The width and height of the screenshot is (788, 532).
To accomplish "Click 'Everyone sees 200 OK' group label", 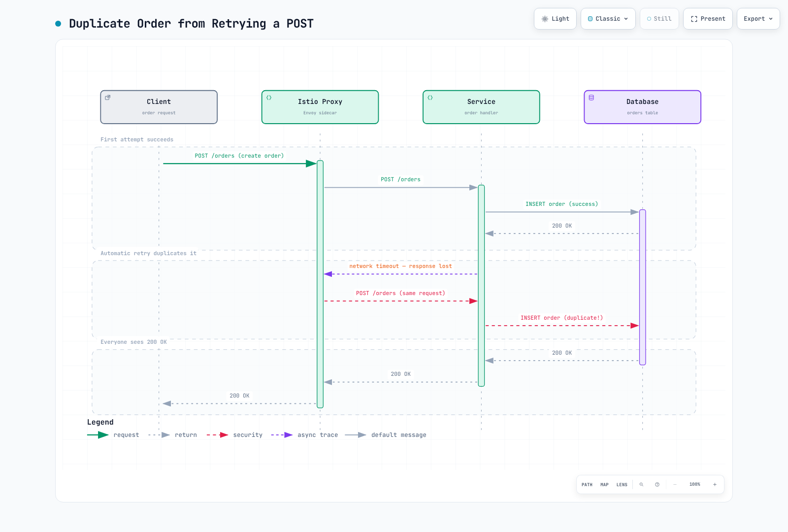I will click(x=133, y=342).
